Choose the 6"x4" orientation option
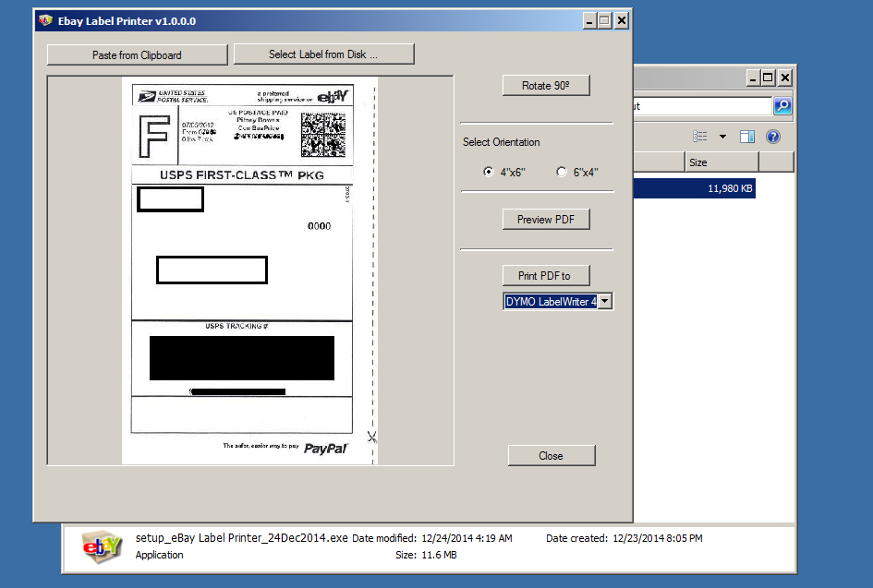The height and width of the screenshot is (588, 873). (562, 172)
